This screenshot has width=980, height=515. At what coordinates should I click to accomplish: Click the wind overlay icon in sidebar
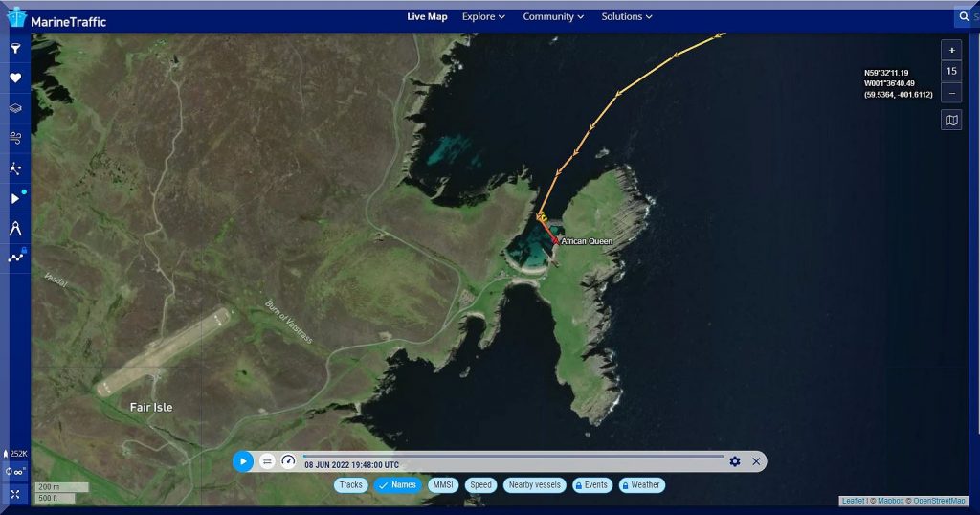[15, 138]
